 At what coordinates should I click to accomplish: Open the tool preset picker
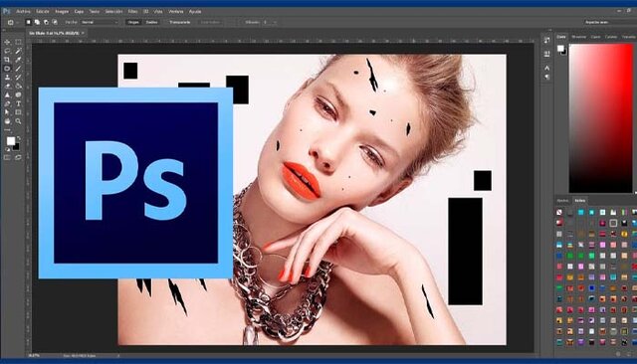pos(12,22)
